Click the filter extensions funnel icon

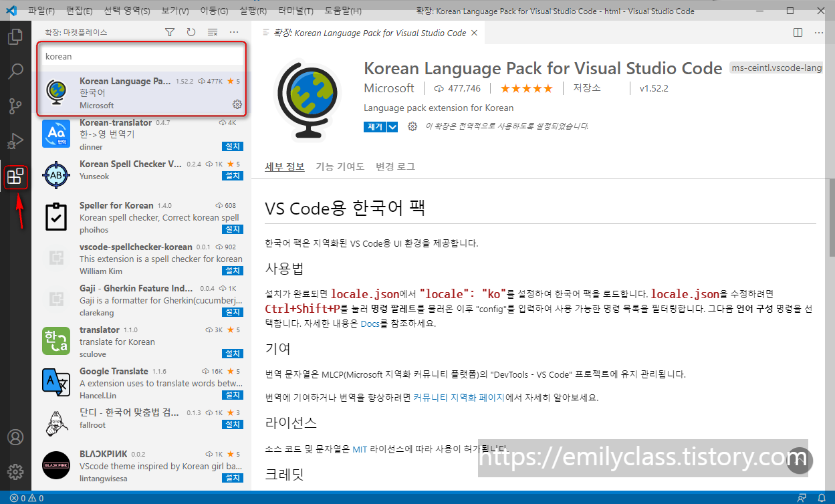170,32
